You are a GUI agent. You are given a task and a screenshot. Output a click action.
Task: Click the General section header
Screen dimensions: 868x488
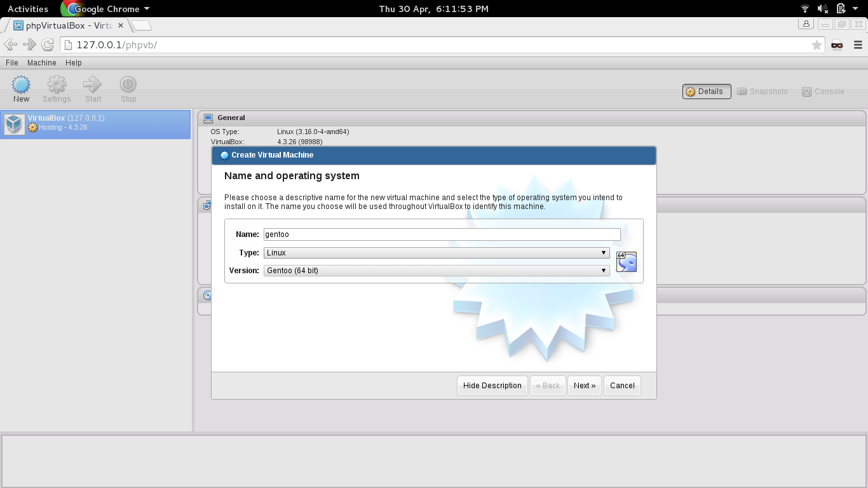coord(532,118)
